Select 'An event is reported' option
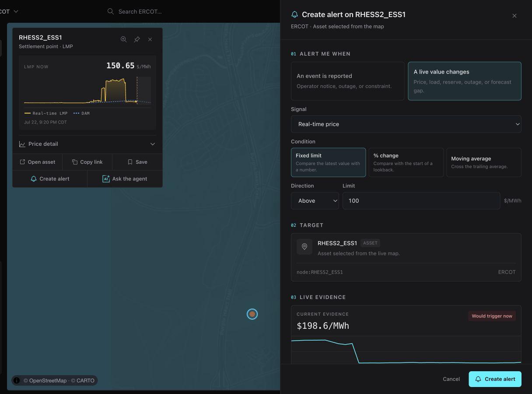 (x=348, y=81)
